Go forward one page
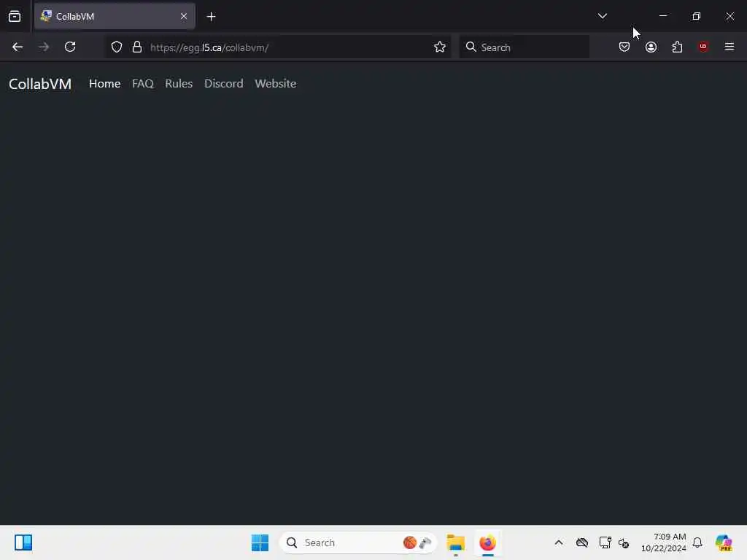 (x=44, y=47)
